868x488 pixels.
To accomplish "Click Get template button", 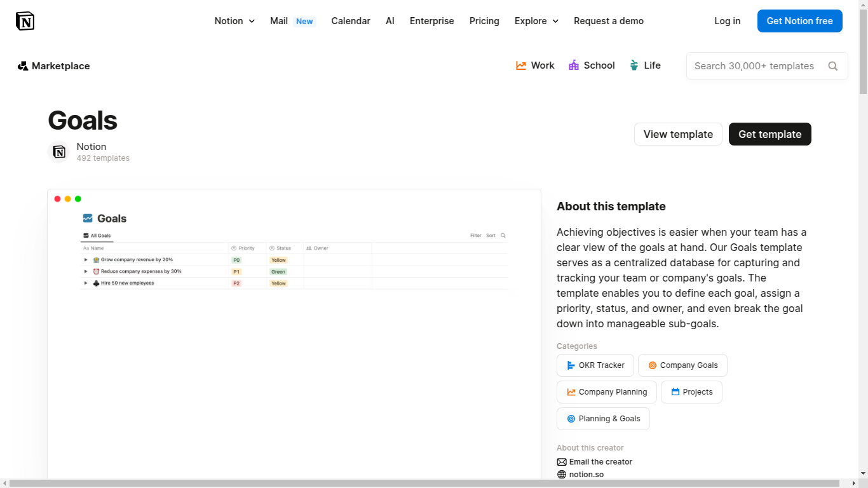I will [770, 134].
